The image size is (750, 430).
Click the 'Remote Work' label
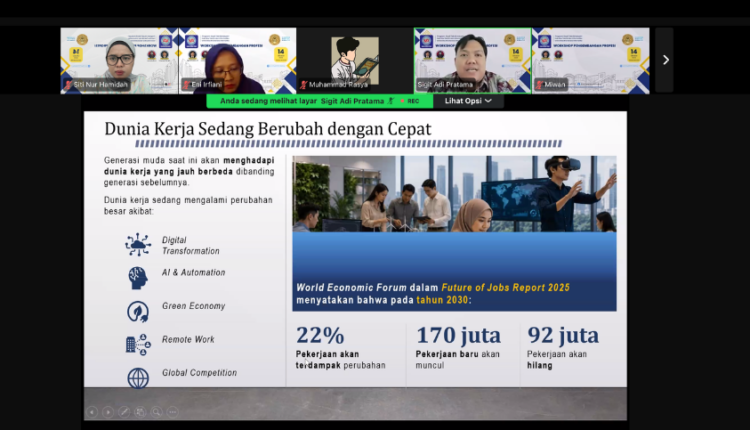click(x=188, y=340)
